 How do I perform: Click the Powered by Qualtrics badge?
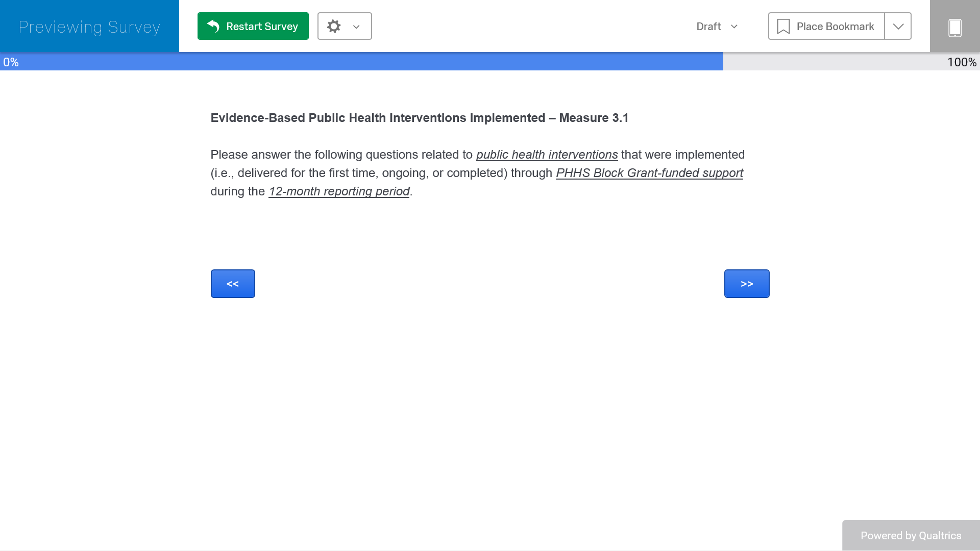tap(911, 535)
